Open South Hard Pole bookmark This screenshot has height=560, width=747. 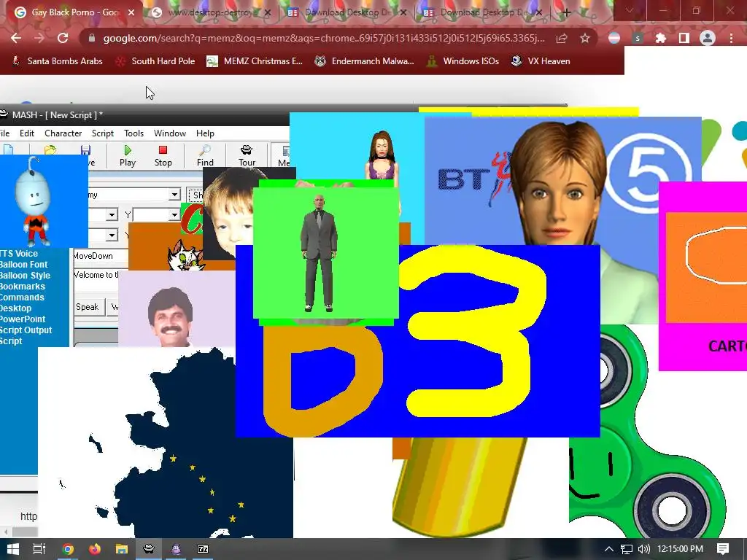click(x=156, y=61)
